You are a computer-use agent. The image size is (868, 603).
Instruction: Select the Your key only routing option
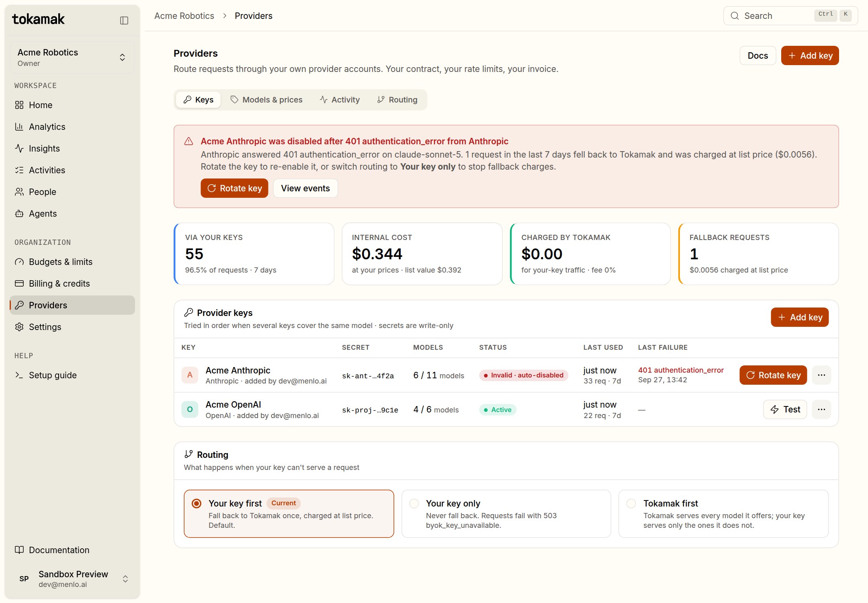(x=506, y=514)
